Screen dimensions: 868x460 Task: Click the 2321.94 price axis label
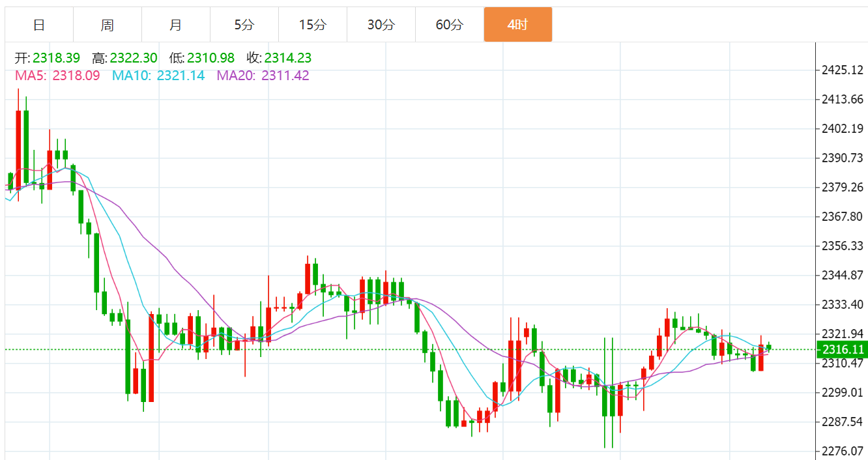[843, 334]
